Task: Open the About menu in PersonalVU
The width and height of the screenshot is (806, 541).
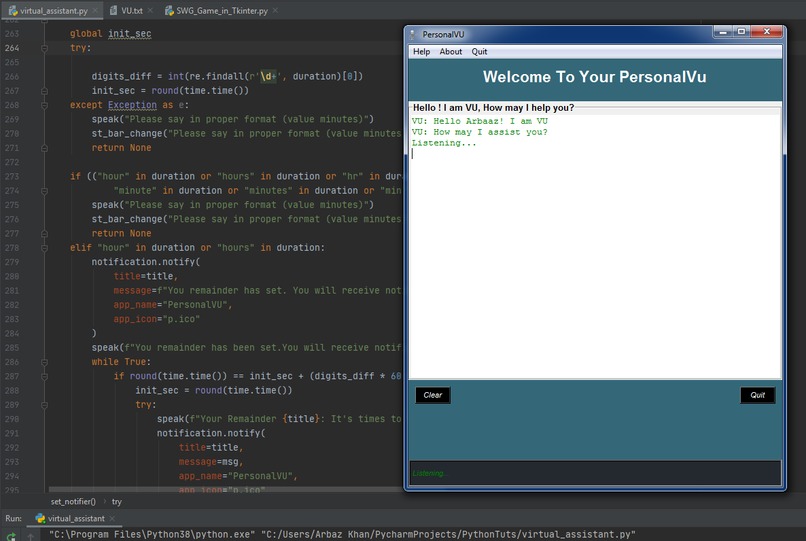Action: click(450, 51)
